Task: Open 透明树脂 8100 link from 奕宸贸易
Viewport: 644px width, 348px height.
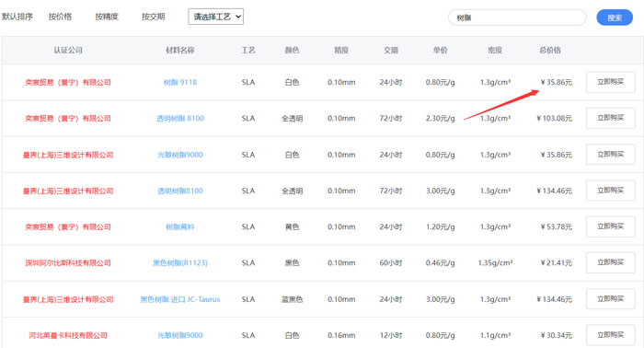Action: pyautogui.click(x=180, y=119)
